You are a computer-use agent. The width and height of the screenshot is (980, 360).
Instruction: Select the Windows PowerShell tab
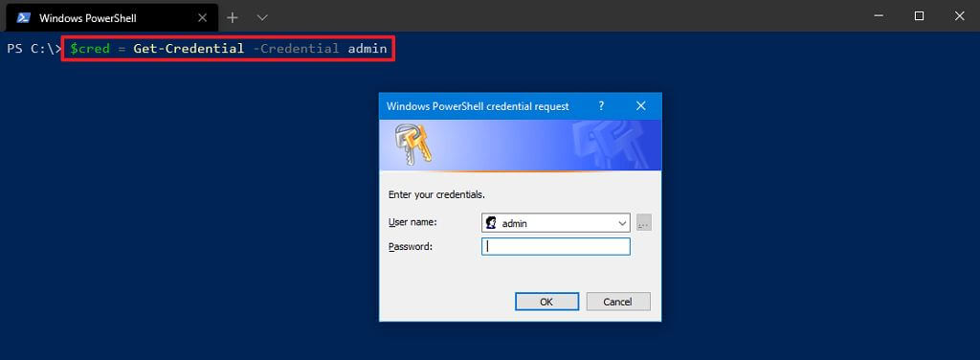tap(113, 17)
